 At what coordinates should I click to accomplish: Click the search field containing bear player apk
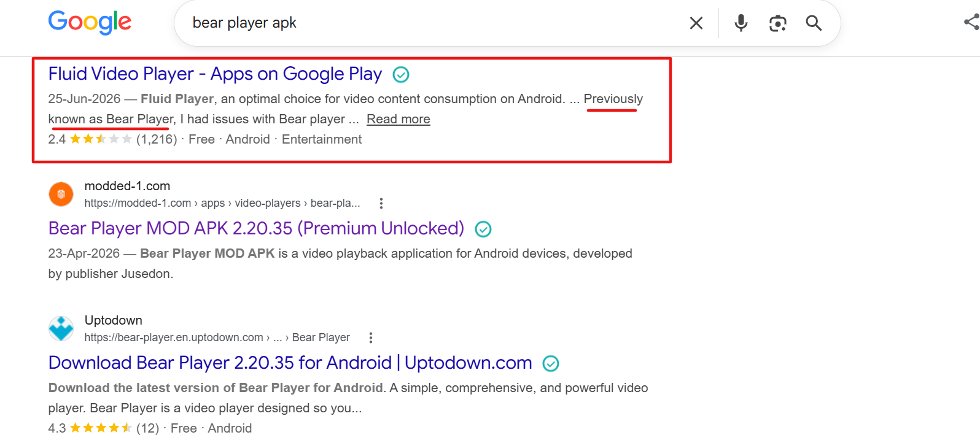pyautogui.click(x=430, y=23)
